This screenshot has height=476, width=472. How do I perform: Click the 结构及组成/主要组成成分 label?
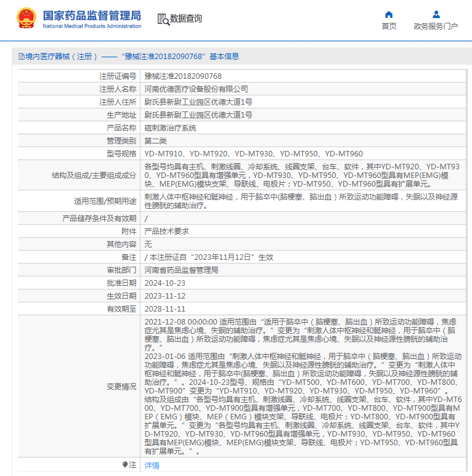click(94, 175)
